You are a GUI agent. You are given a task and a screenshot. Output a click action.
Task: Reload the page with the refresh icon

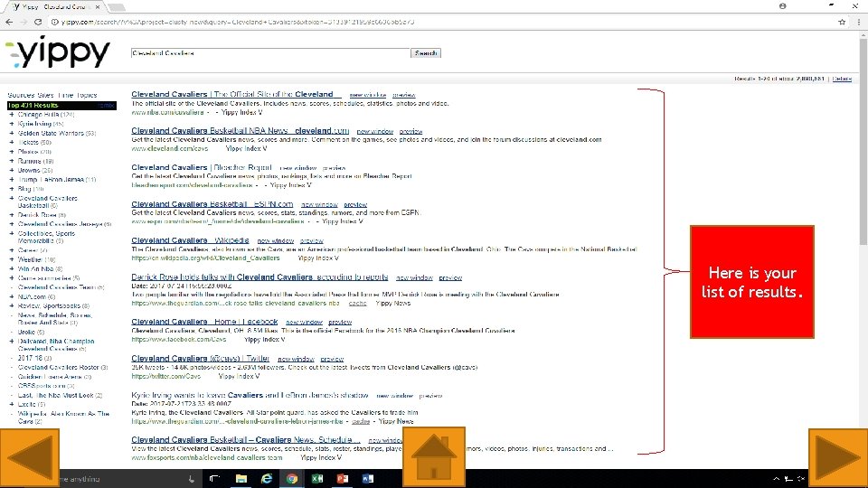click(38, 22)
